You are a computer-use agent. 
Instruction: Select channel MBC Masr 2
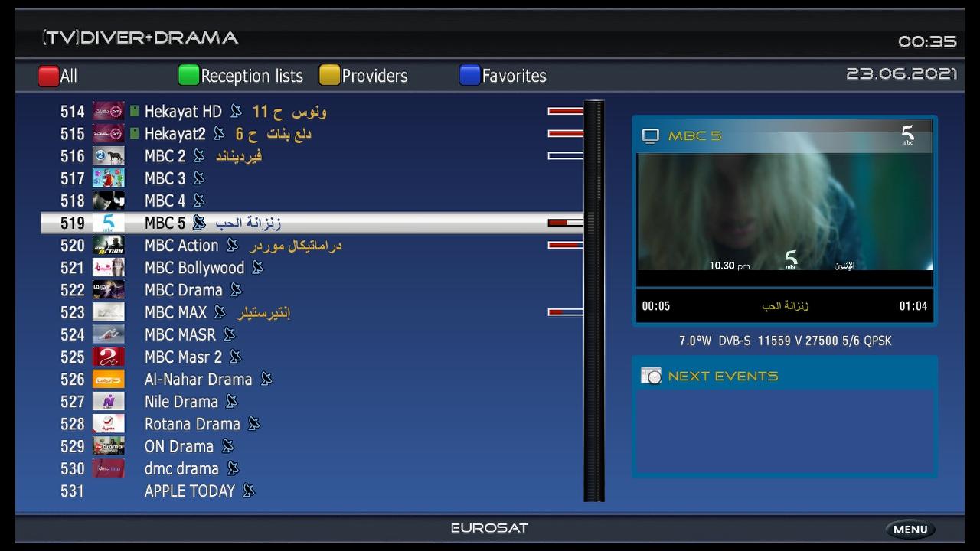coord(312,357)
